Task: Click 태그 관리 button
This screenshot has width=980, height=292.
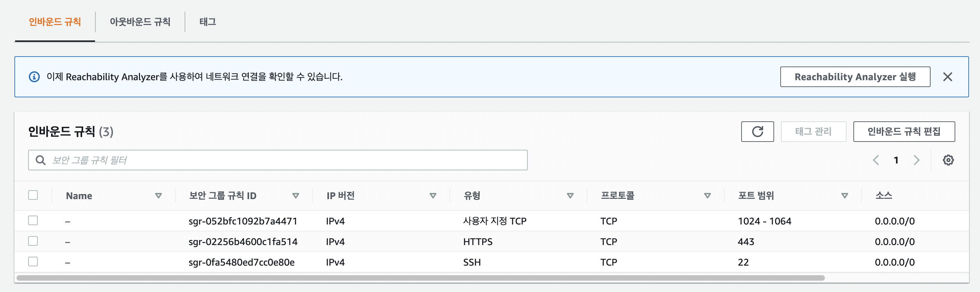Action: point(813,132)
